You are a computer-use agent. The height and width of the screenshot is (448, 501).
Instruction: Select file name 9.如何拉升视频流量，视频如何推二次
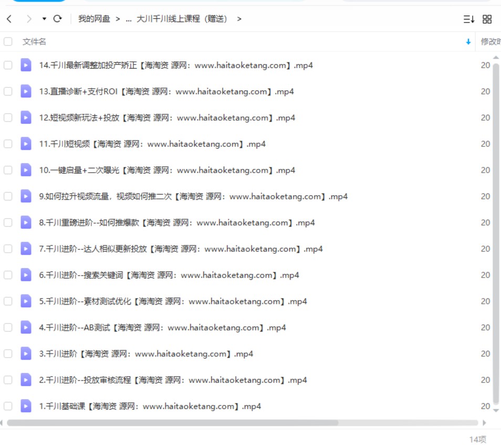[x=193, y=196]
